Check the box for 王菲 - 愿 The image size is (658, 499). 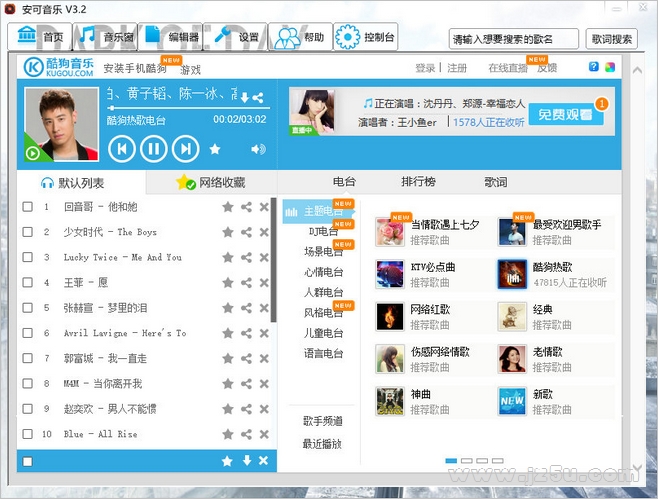[x=28, y=282]
